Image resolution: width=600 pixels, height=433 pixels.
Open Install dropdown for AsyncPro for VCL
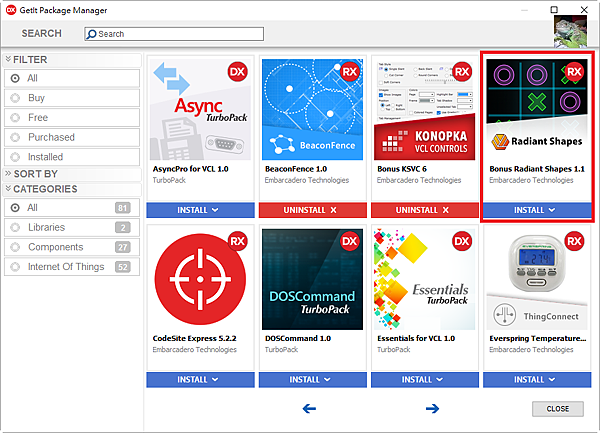click(x=201, y=210)
